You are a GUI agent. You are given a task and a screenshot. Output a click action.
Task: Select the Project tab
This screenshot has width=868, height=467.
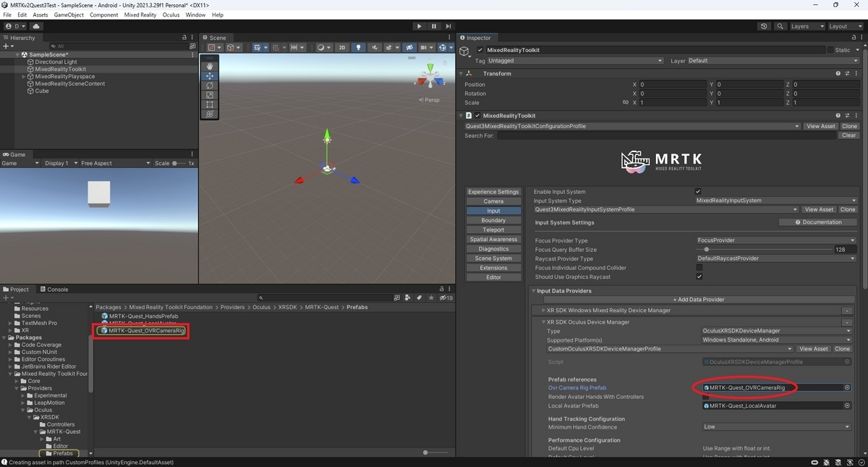point(17,289)
